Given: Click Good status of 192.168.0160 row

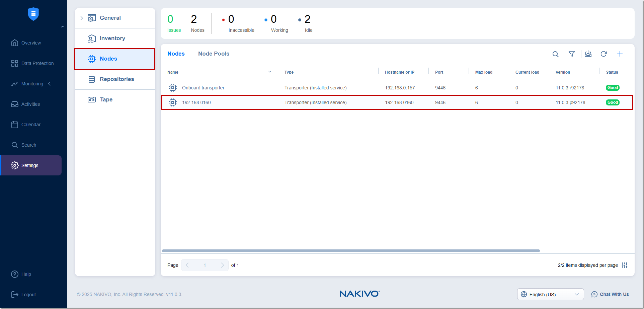Looking at the screenshot, I should click(x=613, y=102).
